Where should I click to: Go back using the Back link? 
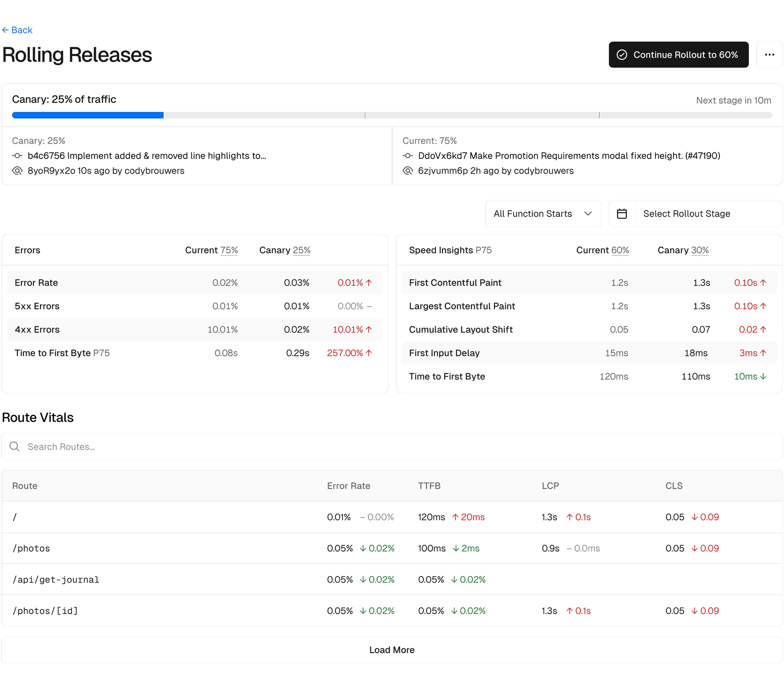click(17, 30)
